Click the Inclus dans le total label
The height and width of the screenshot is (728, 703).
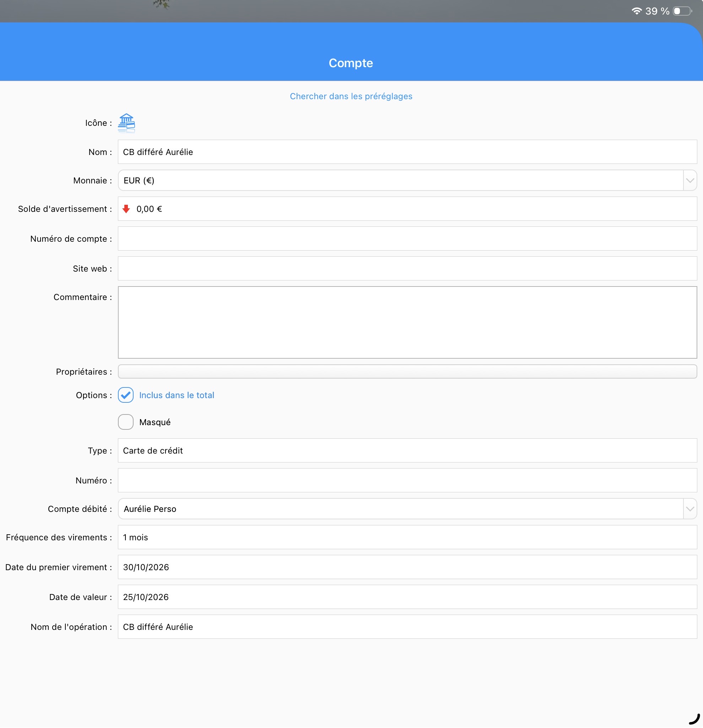pyautogui.click(x=177, y=395)
